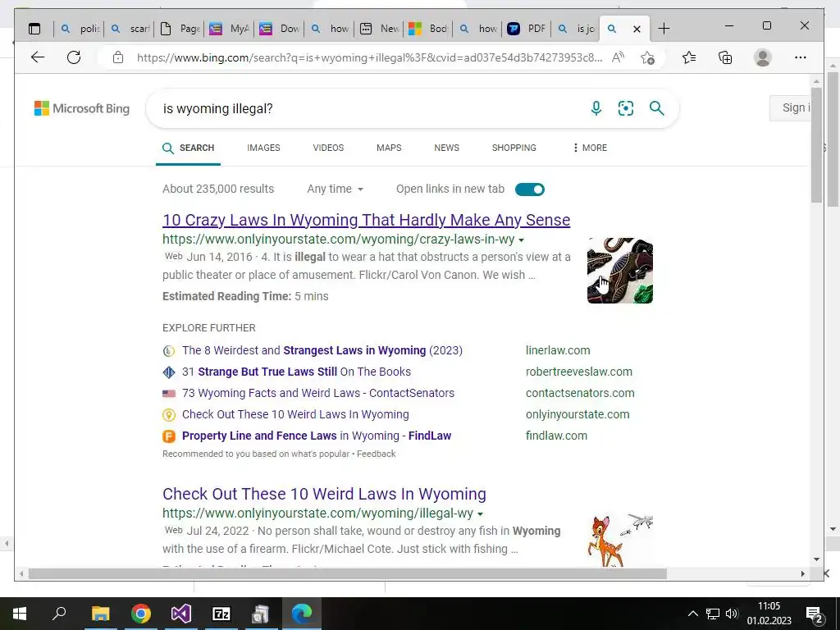Screen dimensions: 840x630
Task: Open 'Property Line and Fence Laws' FindLaw link
Action: pos(317,436)
